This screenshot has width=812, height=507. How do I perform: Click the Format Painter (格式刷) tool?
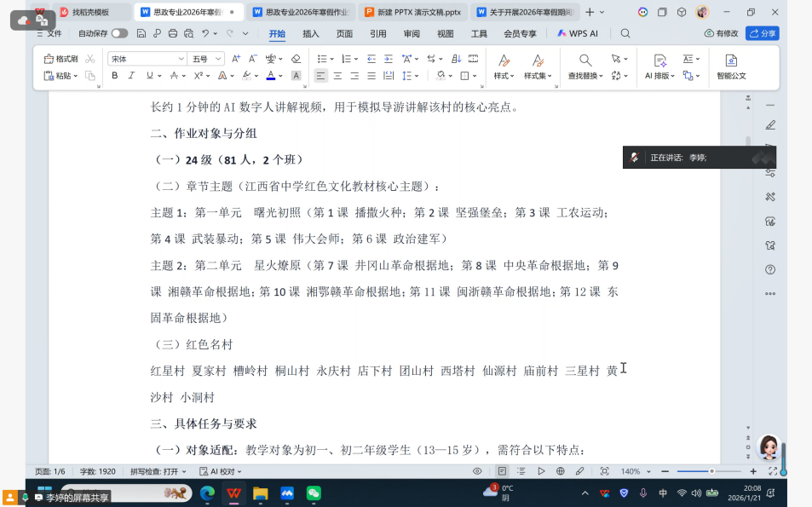(x=60, y=59)
